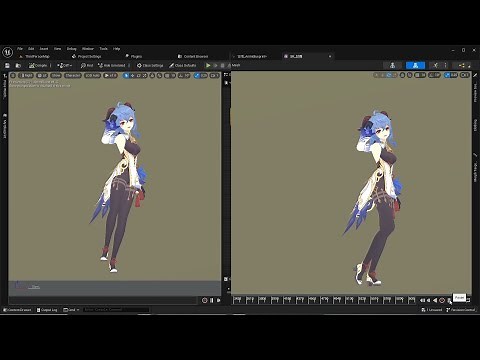The image size is (480, 360).
Task: Open the Diff dropdown
Action: (x=64, y=65)
